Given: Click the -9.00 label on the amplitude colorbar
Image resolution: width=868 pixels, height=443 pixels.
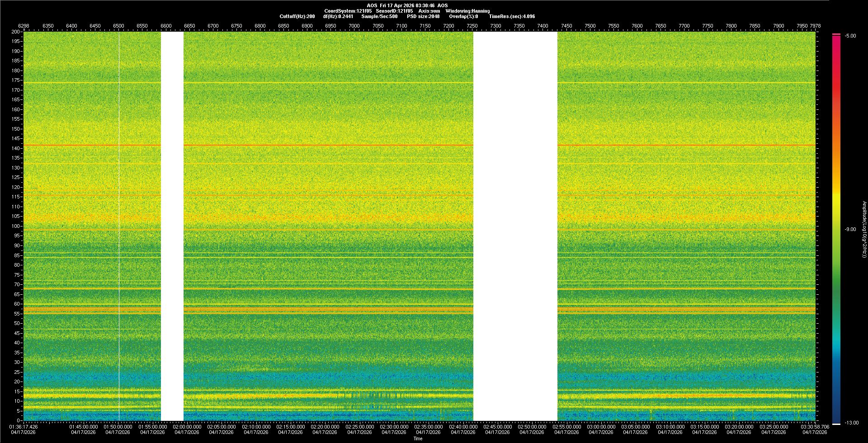Looking at the screenshot, I should click(850, 230).
